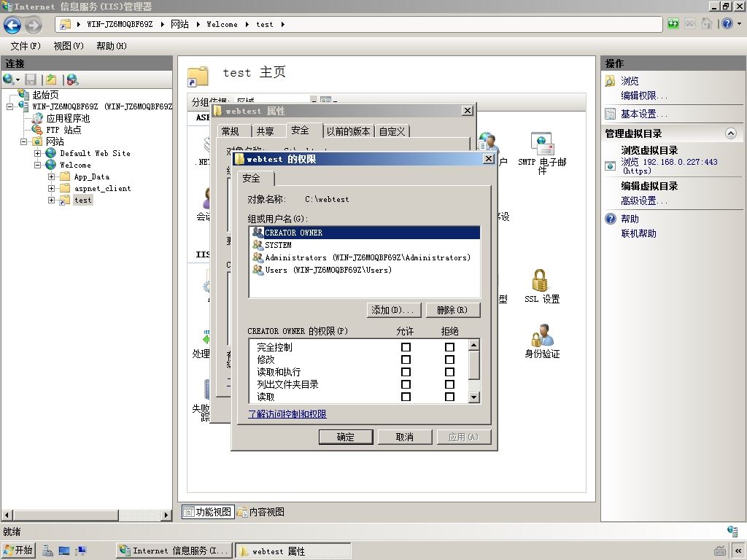Click the 开始 Start button

(18, 551)
